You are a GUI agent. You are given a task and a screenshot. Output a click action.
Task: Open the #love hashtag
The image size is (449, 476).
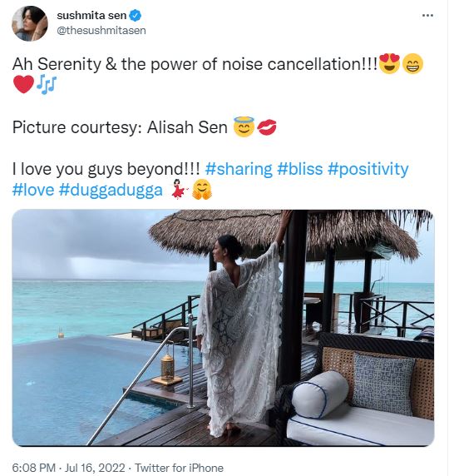pyautogui.click(x=33, y=190)
